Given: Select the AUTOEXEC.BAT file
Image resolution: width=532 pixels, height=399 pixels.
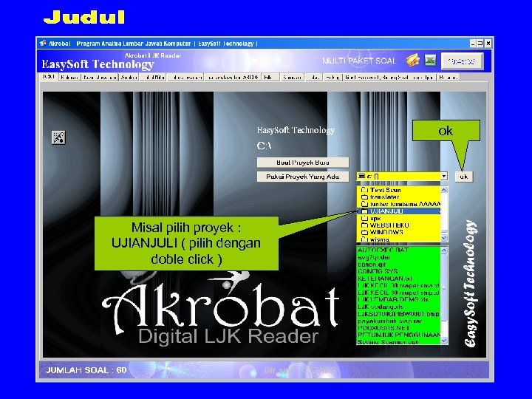Looking at the screenshot, I should coord(399,250).
